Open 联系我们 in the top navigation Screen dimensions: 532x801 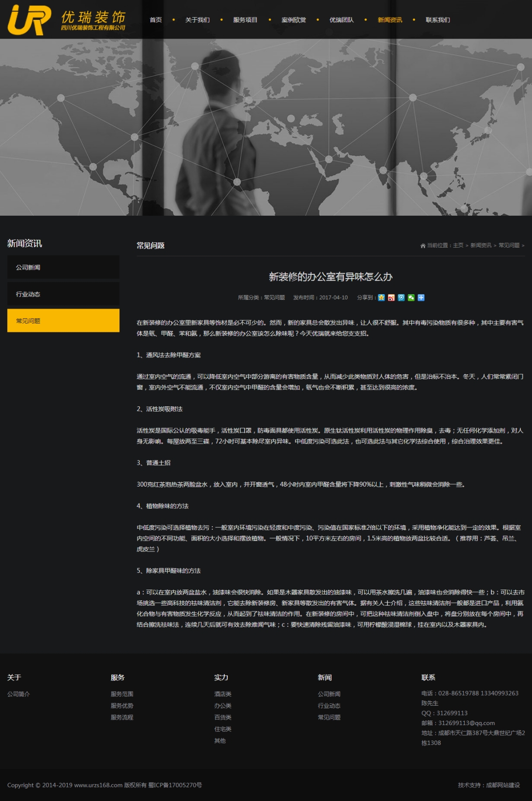click(x=438, y=20)
